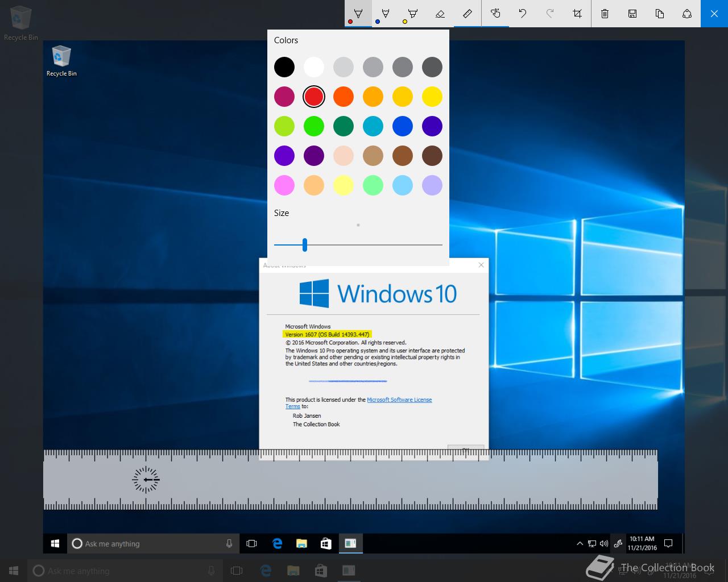Screen dimensions: 728x582
Task: Pick the light sky blue pastel swatch
Action: (403, 185)
